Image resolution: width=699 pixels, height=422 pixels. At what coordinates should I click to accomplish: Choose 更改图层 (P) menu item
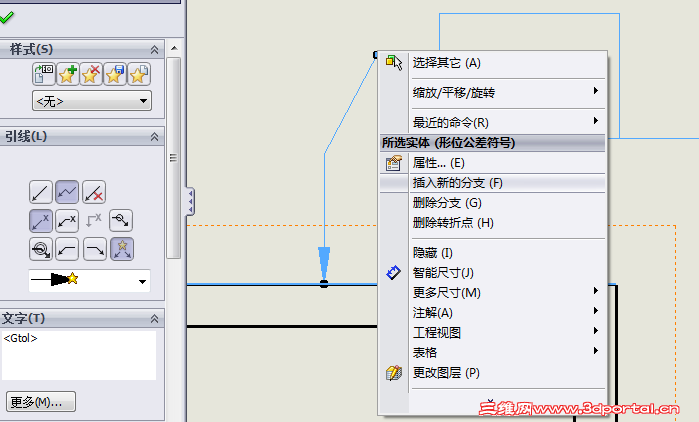493,373
